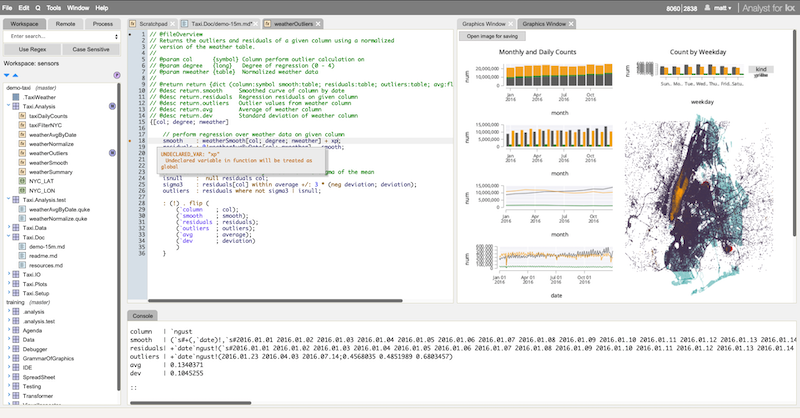Click the orange warning marker at line 18

tap(130, 141)
